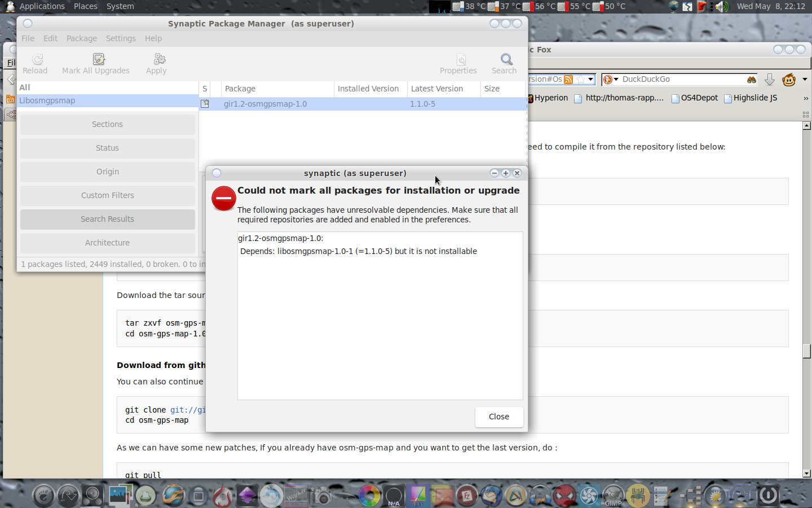This screenshot has height=508, width=812.
Task: Open the Package menu in Synaptic
Action: pos(82,38)
